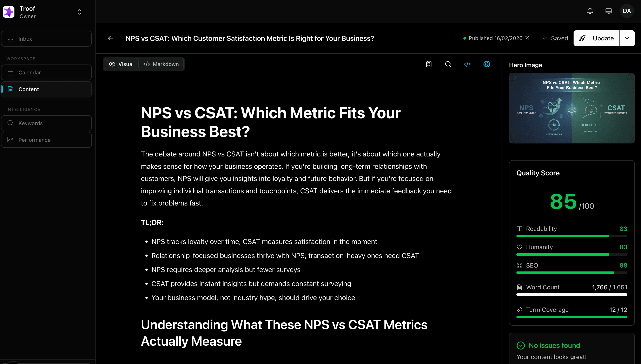Open the Inbox button
Viewport: 641px width, 364px height.
[47, 39]
